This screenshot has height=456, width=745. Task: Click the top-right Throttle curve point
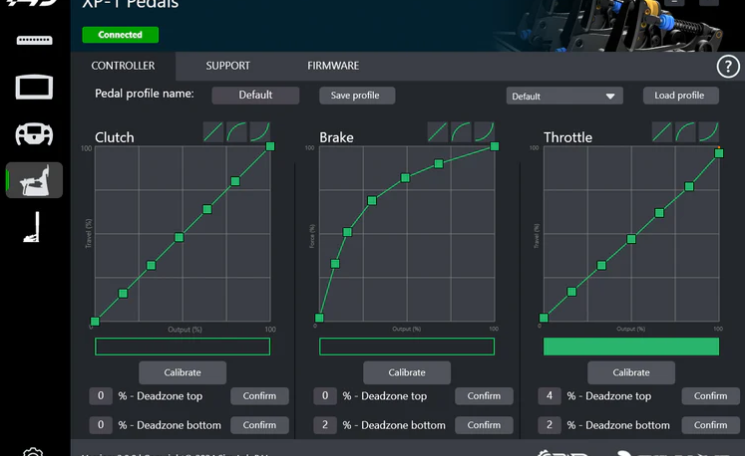718,153
